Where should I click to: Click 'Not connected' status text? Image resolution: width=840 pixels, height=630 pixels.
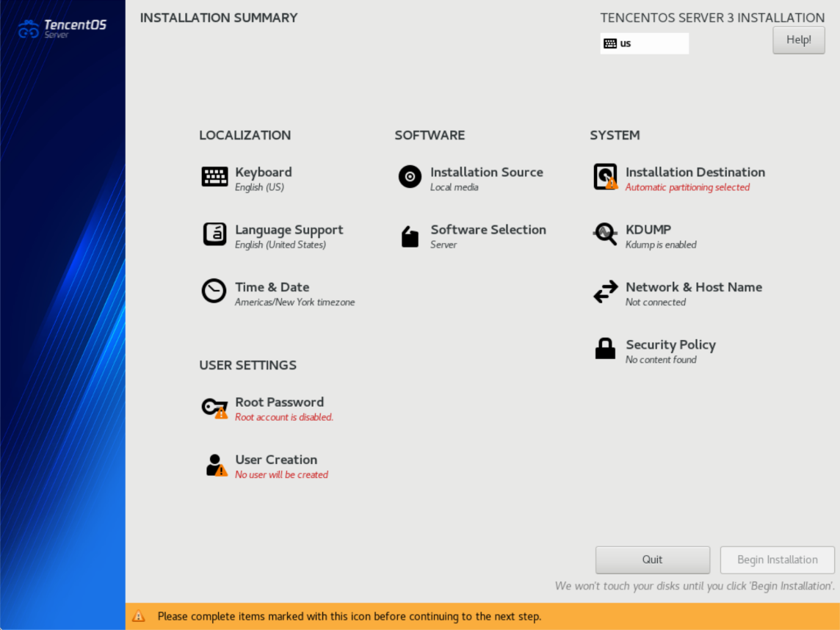(x=655, y=302)
